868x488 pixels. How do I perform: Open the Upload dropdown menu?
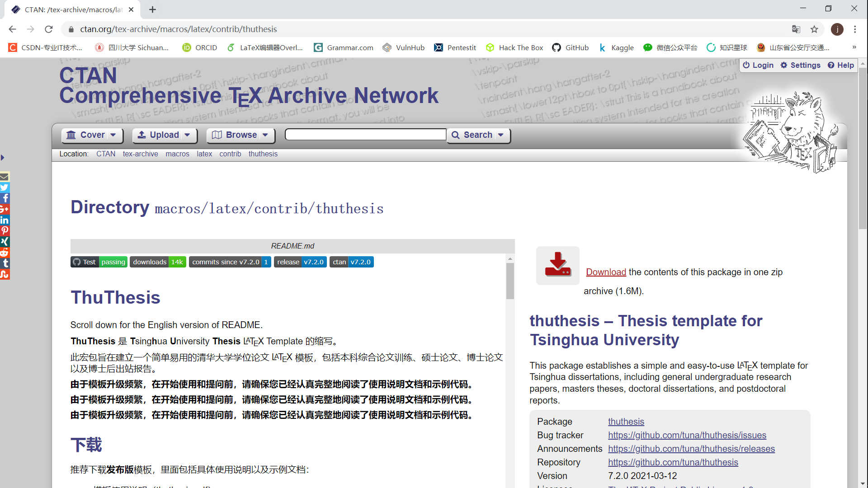164,135
